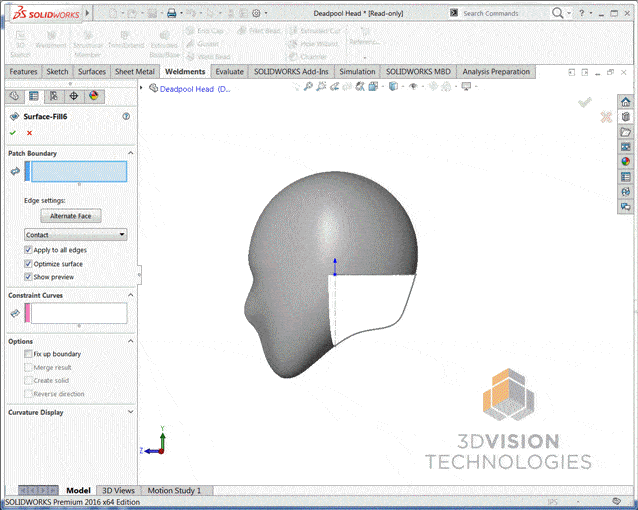This screenshot has width=638, height=510.
Task: Expand the SOLIDWORKS menu arrow
Action: tap(87, 13)
